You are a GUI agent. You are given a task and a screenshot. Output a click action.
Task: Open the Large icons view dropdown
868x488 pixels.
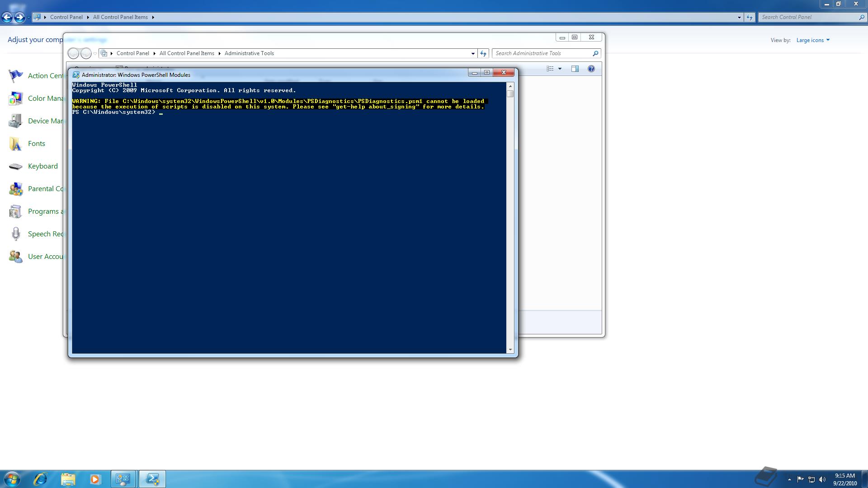point(813,40)
